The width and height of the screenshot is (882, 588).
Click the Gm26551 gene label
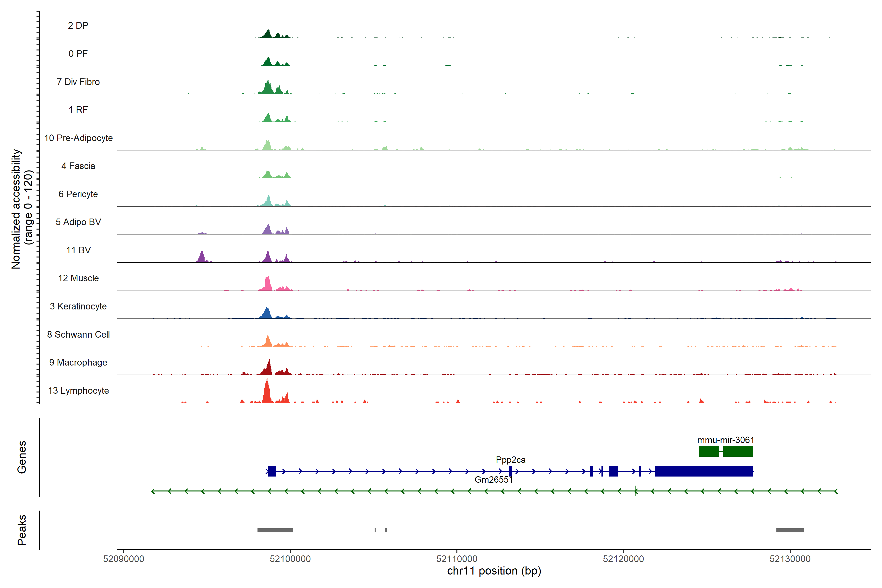coord(493,480)
